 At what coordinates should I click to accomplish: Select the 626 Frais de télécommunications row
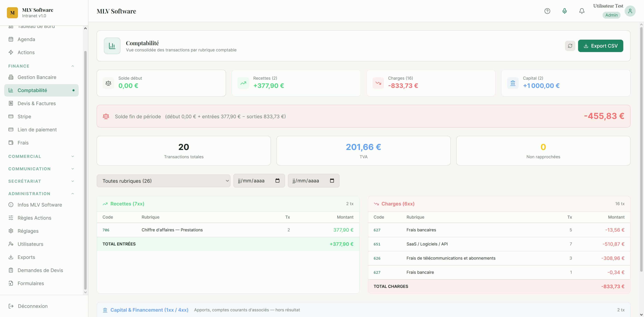pos(499,258)
